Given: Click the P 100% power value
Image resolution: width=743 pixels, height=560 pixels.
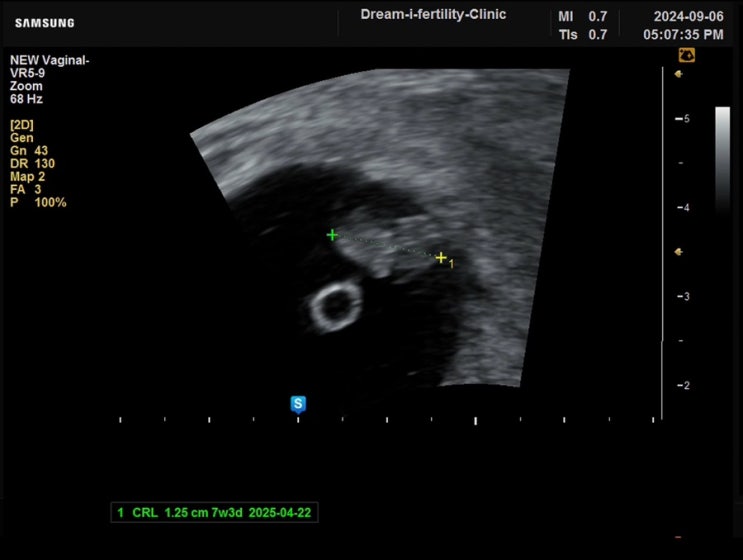Looking at the screenshot, I should tap(38, 202).
